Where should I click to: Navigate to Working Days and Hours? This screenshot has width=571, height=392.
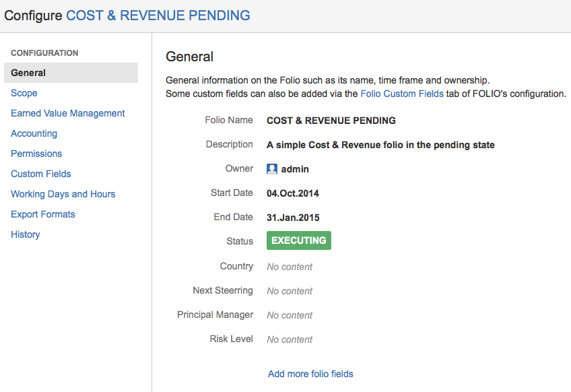pyautogui.click(x=63, y=194)
